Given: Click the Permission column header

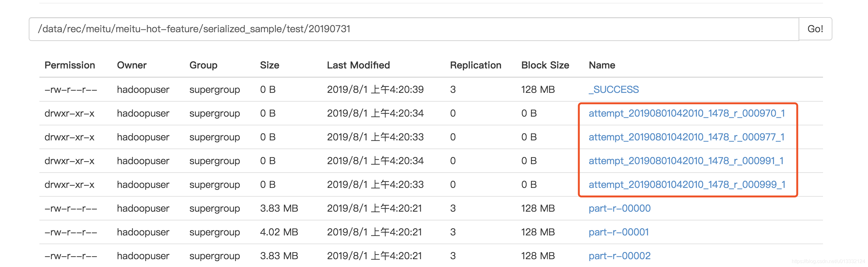Looking at the screenshot, I should click(x=70, y=65).
